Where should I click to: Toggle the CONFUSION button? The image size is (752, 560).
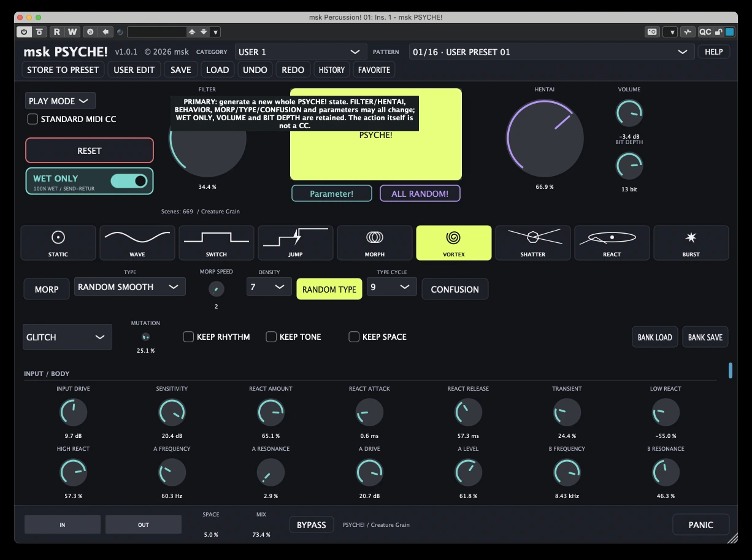tap(455, 290)
